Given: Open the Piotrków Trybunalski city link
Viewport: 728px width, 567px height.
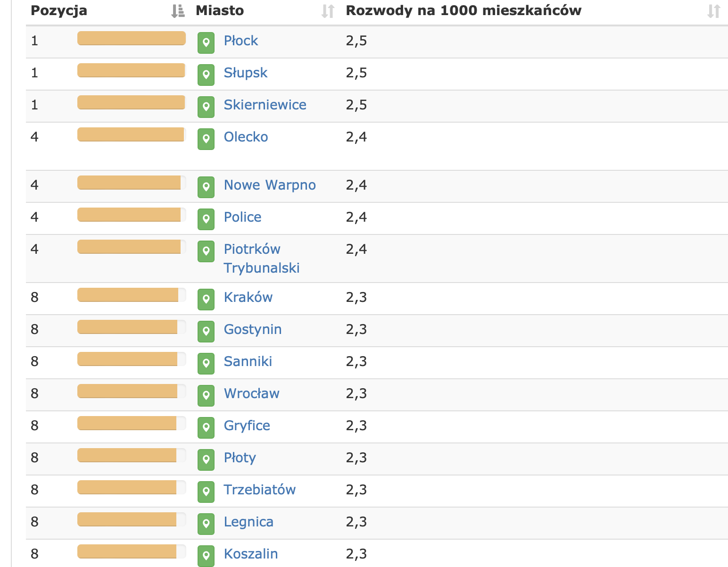Looking at the screenshot, I should 261,258.
